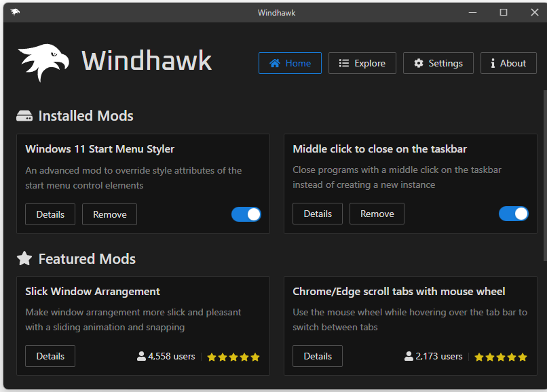Click description 'An advanced mod to override style attributes'
The height and width of the screenshot is (392, 547).
(x=134, y=178)
